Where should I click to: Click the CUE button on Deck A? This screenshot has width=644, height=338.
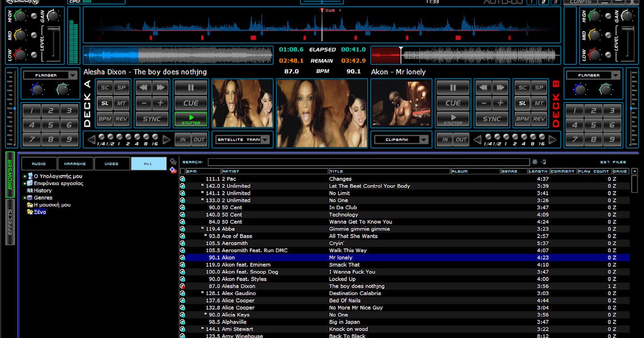[191, 103]
